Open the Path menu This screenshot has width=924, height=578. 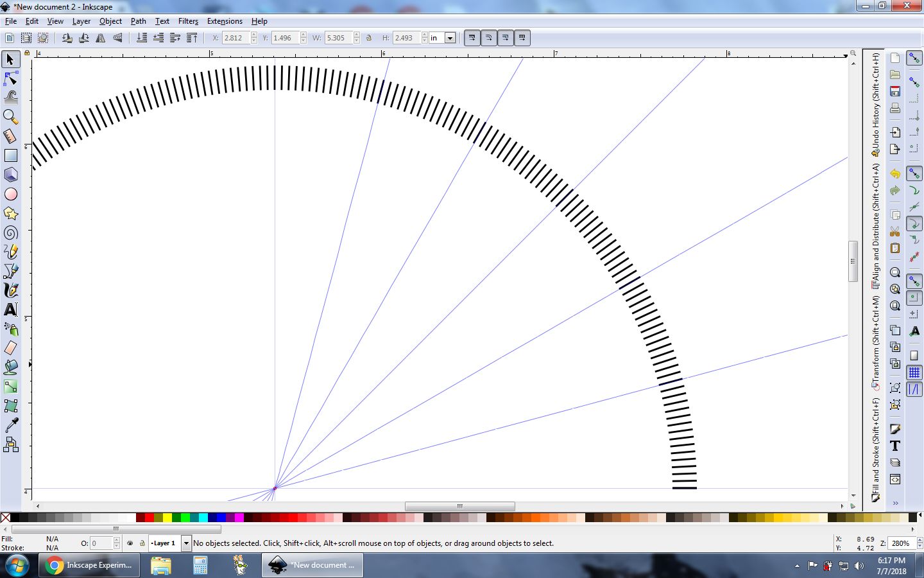click(138, 21)
